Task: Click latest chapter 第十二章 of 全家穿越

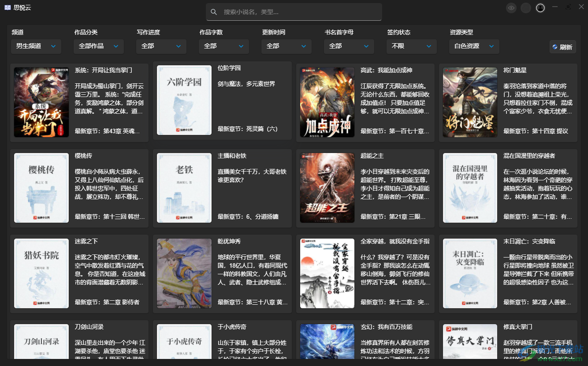Action: coord(394,302)
